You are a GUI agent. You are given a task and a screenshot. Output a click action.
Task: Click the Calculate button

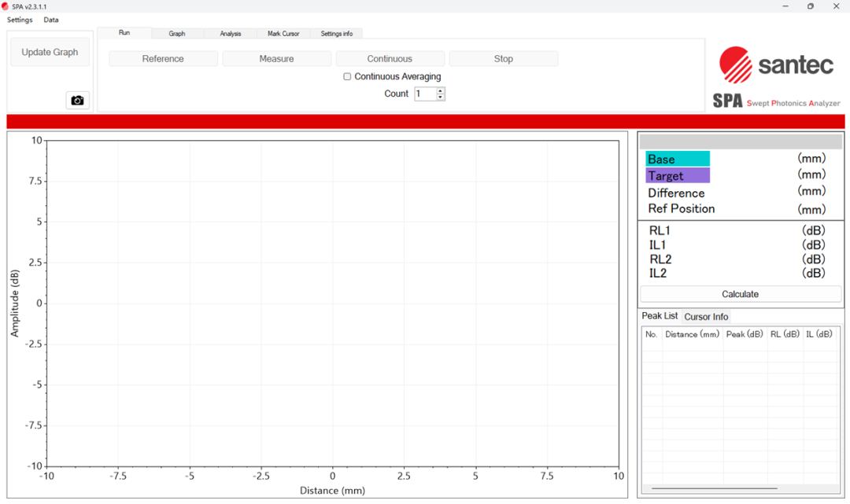(740, 294)
